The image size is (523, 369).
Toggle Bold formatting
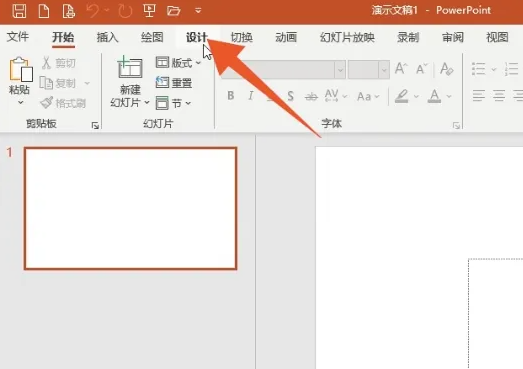click(230, 96)
